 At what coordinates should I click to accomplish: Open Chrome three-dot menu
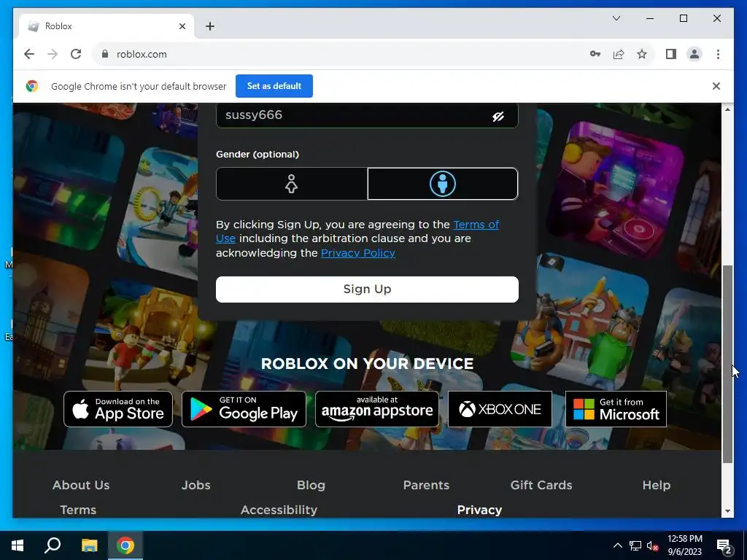tap(718, 54)
